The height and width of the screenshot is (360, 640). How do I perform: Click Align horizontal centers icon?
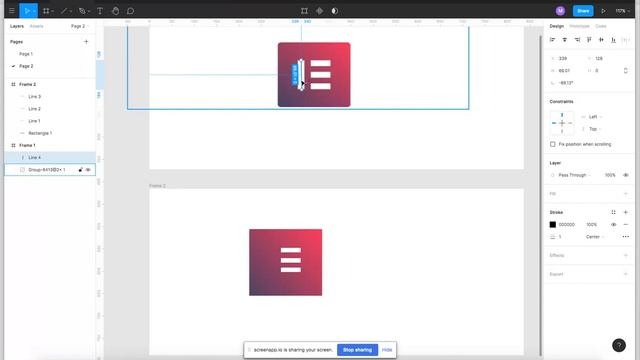[564, 40]
